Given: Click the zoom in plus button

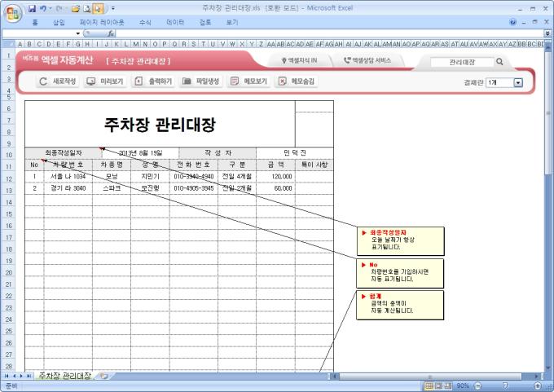Looking at the screenshot, I should pos(538,385).
